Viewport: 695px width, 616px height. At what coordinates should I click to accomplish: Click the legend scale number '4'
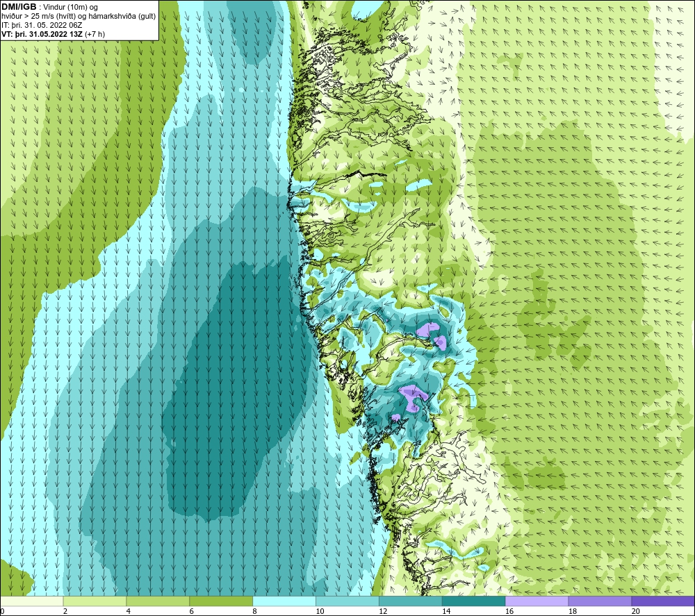(128, 611)
